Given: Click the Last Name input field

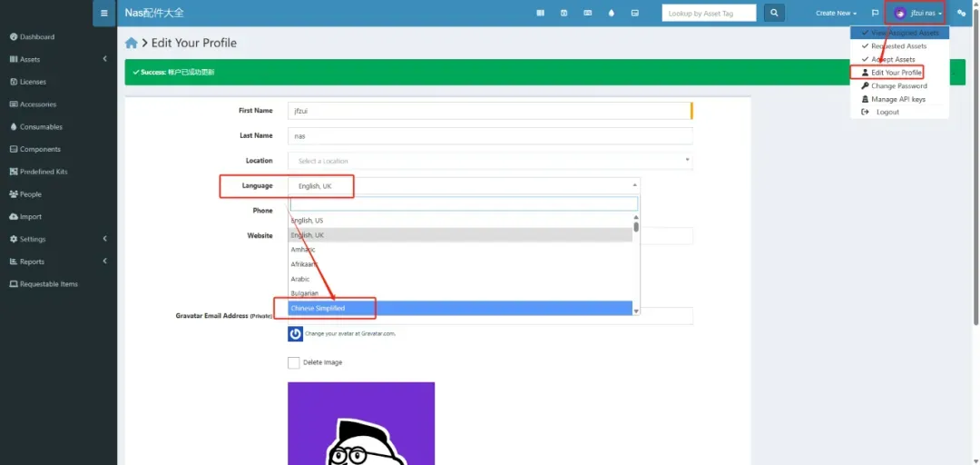Looking at the screenshot, I should (490, 136).
